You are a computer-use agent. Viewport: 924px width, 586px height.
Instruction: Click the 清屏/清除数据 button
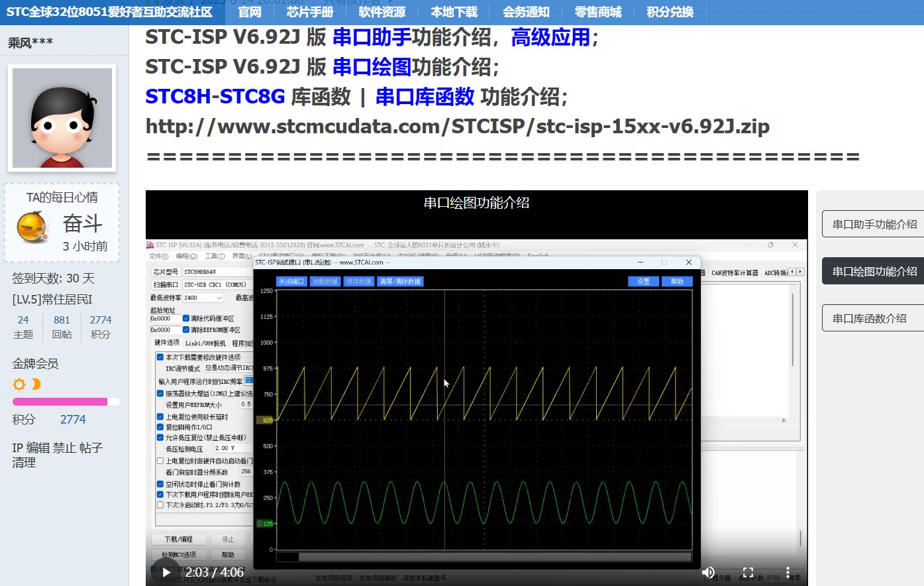point(400,282)
